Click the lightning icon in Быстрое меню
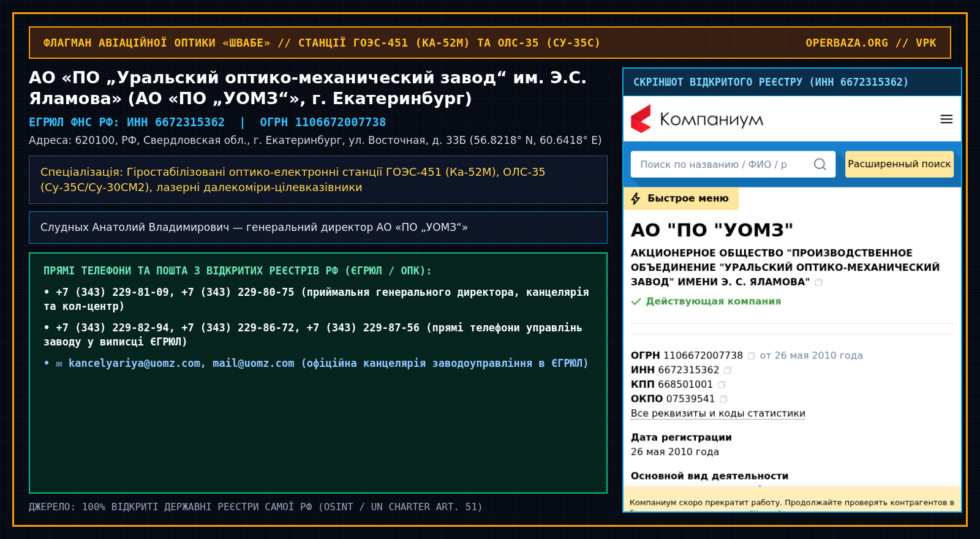980x539 pixels. click(636, 198)
